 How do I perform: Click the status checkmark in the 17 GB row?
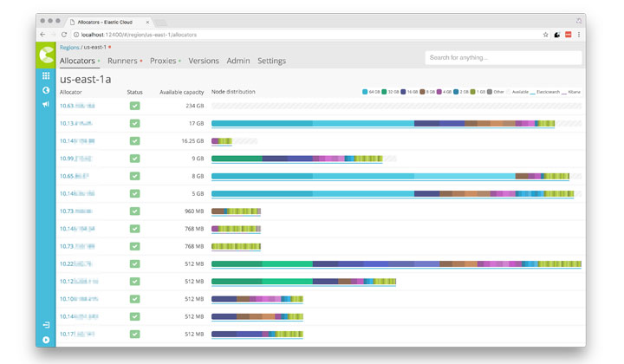[x=134, y=123]
